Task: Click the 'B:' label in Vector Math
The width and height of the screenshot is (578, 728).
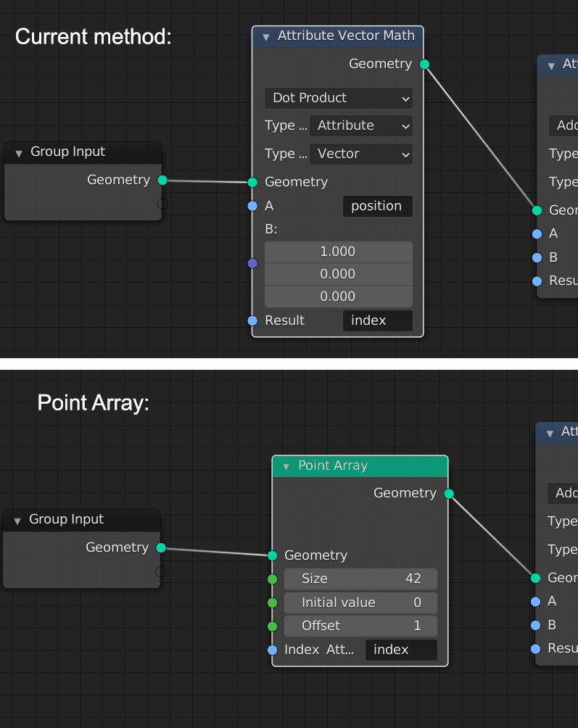Action: pyautogui.click(x=271, y=229)
